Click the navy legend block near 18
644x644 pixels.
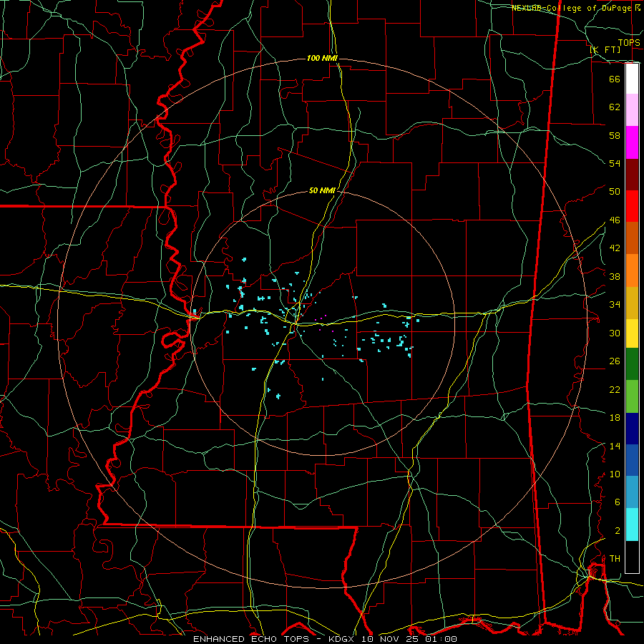[x=632, y=429]
